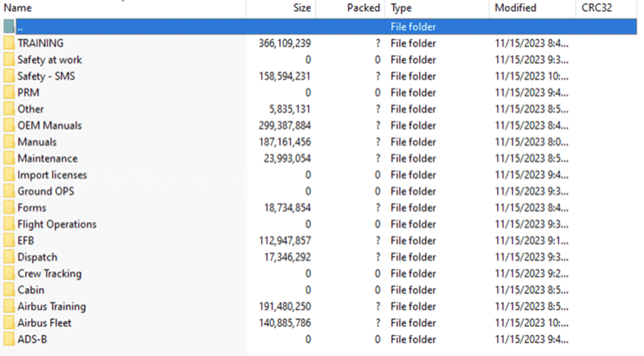
Task: Click the parent directory folder icon
Action: click(x=9, y=27)
